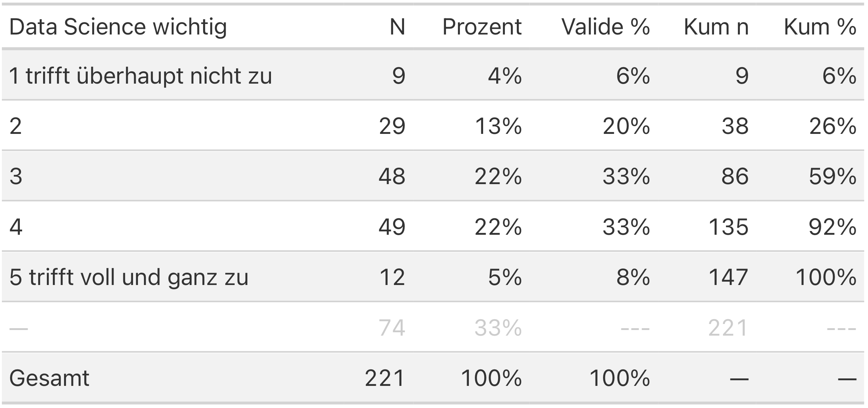Select the Kum % value 92%
Viewport: 868px width, 408px height.
[x=832, y=227]
